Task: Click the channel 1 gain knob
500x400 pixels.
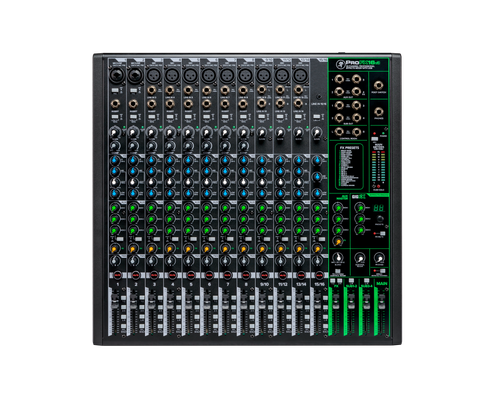Action: tap(115, 133)
